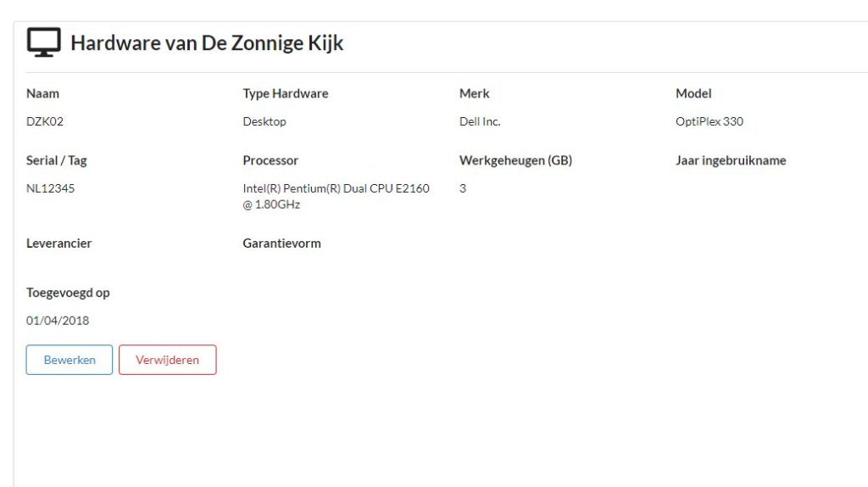Click the Jaar ingebruikname label
The height and width of the screenshot is (487, 868).
pyautogui.click(x=731, y=160)
